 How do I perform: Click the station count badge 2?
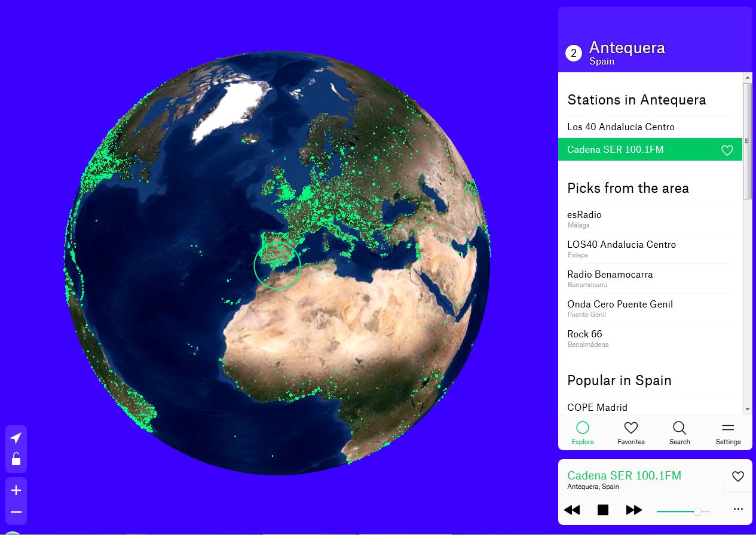coord(574,53)
